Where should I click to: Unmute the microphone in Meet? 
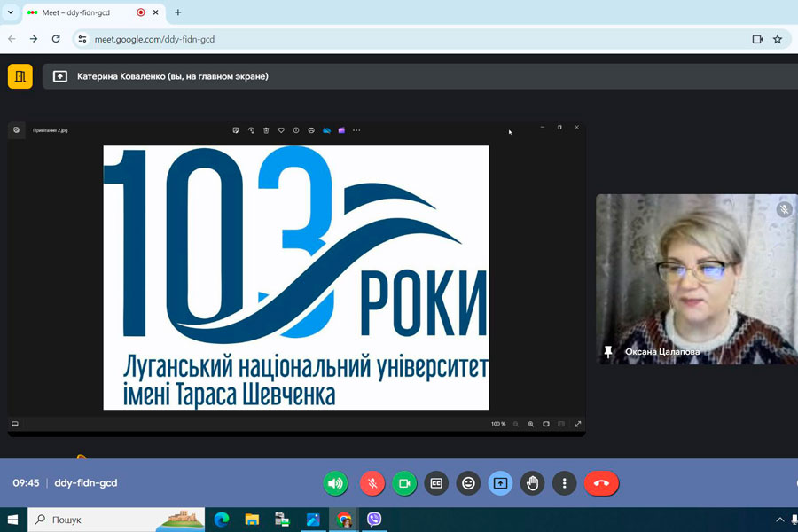pyautogui.click(x=372, y=483)
